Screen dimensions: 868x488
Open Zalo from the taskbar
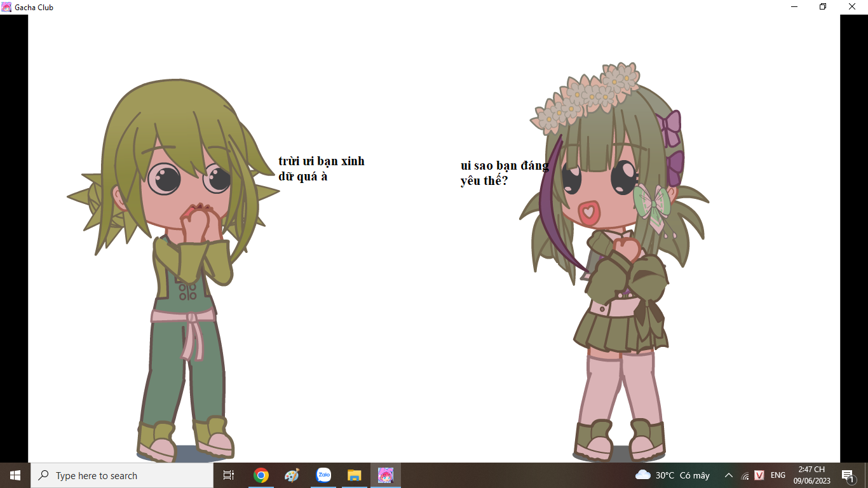323,475
